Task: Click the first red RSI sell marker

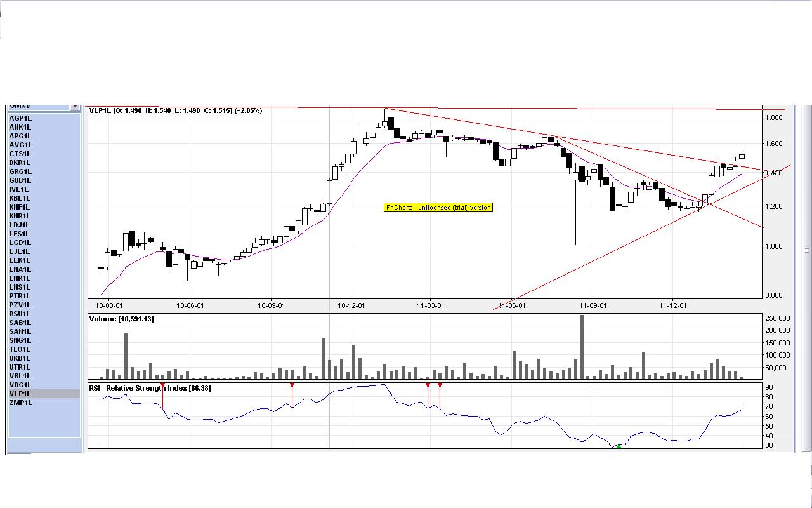Action: coord(163,385)
